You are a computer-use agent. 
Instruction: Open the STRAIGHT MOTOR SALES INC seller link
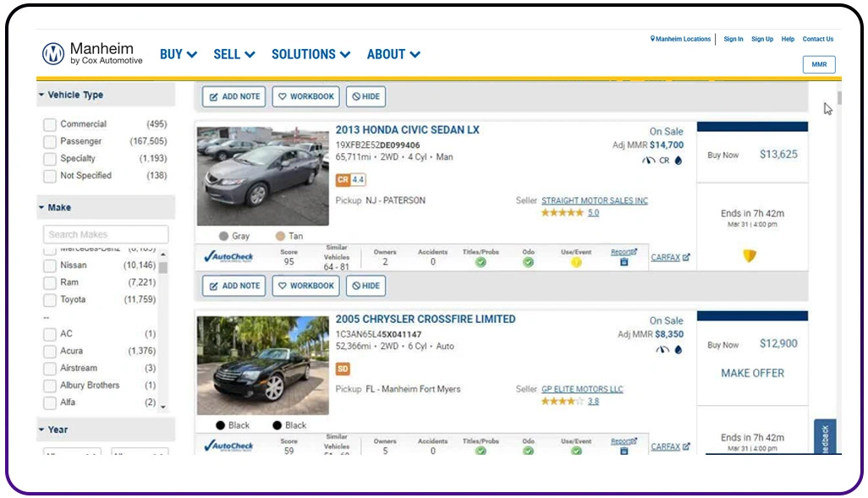(595, 200)
